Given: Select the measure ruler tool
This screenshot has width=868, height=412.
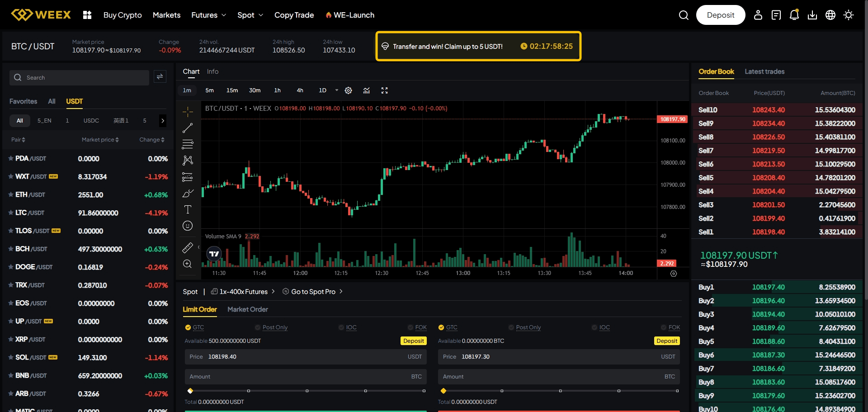Looking at the screenshot, I should pyautogui.click(x=188, y=247).
